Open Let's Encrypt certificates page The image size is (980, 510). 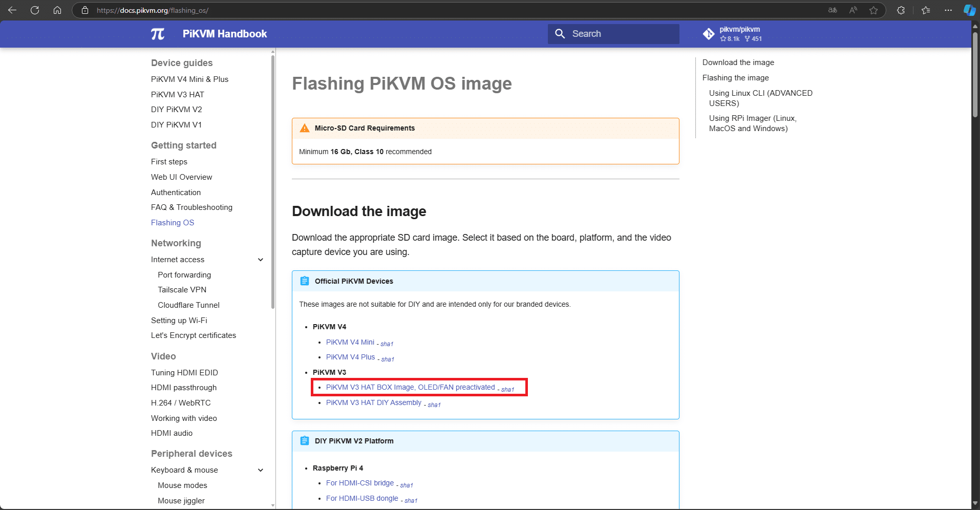[194, 335]
